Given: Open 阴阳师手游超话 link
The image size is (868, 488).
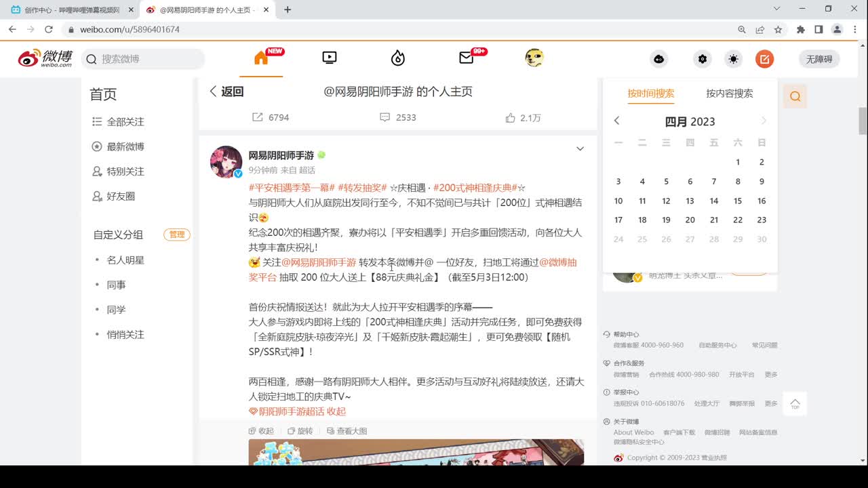Looking at the screenshot, I should pyautogui.click(x=286, y=411).
